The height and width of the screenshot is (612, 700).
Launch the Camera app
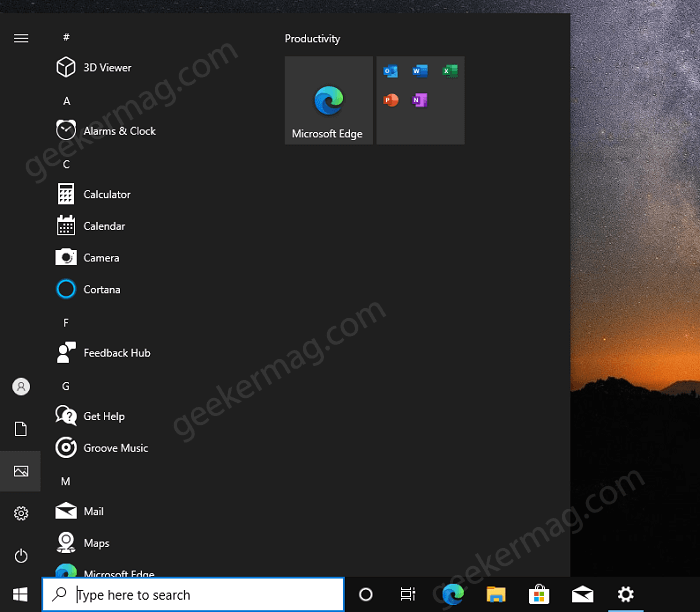pos(88,258)
